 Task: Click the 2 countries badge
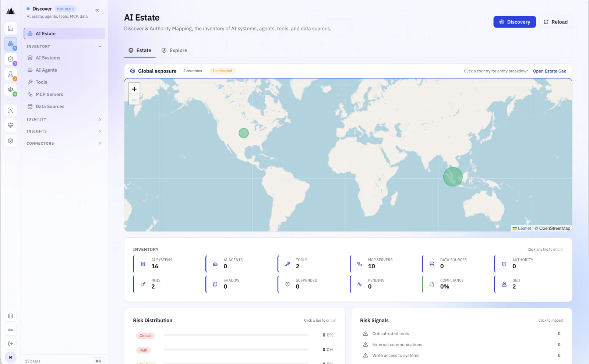point(193,71)
